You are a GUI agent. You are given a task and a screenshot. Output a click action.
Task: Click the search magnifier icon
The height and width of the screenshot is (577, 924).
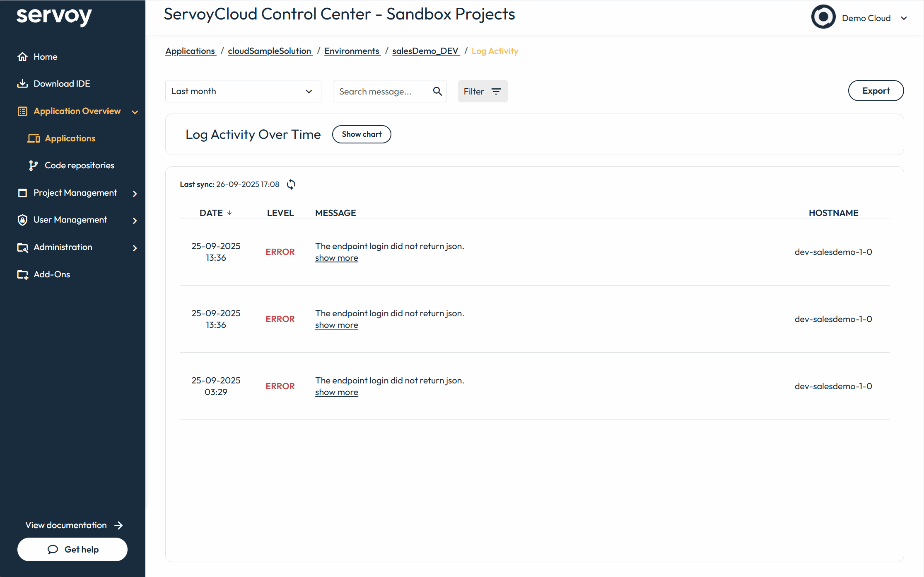[437, 91]
